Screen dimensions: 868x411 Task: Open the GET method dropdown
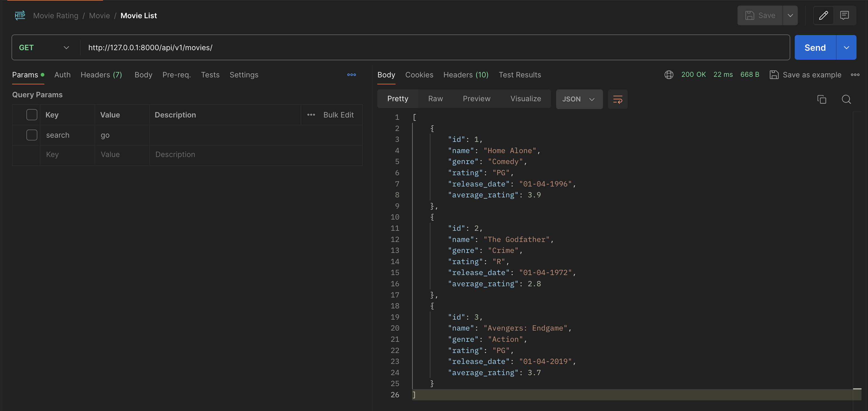(x=44, y=47)
